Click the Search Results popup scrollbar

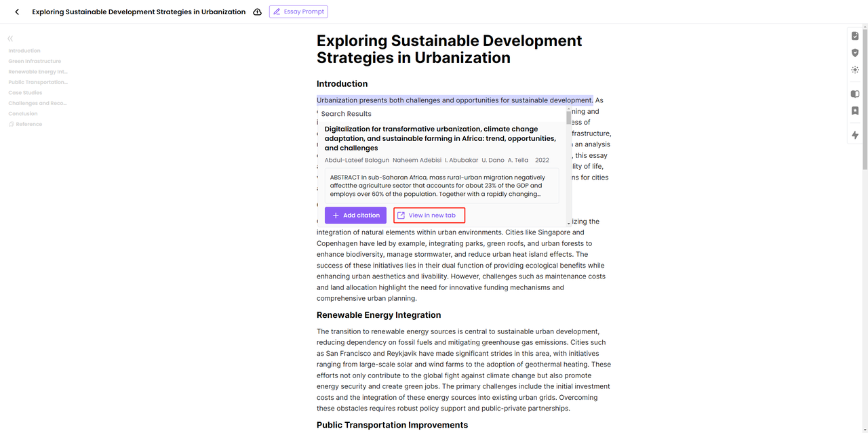(x=568, y=119)
